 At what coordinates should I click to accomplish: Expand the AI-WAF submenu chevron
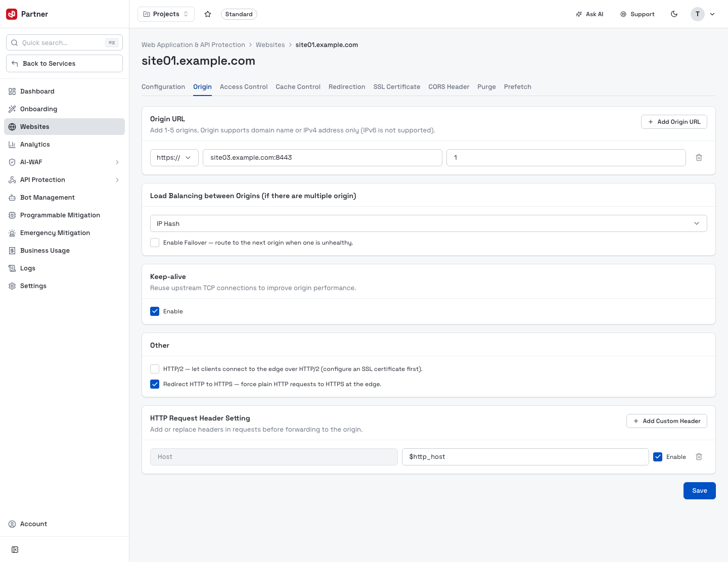(x=117, y=162)
